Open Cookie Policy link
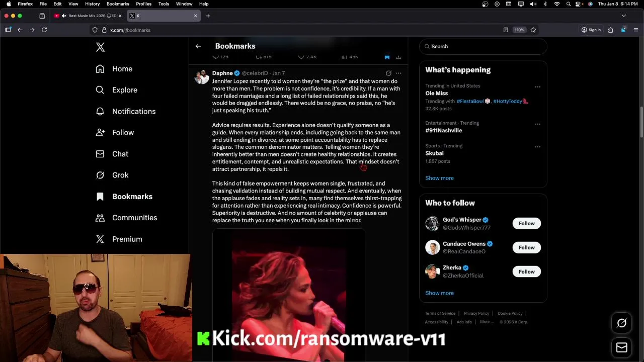The image size is (644, 362). 510,313
